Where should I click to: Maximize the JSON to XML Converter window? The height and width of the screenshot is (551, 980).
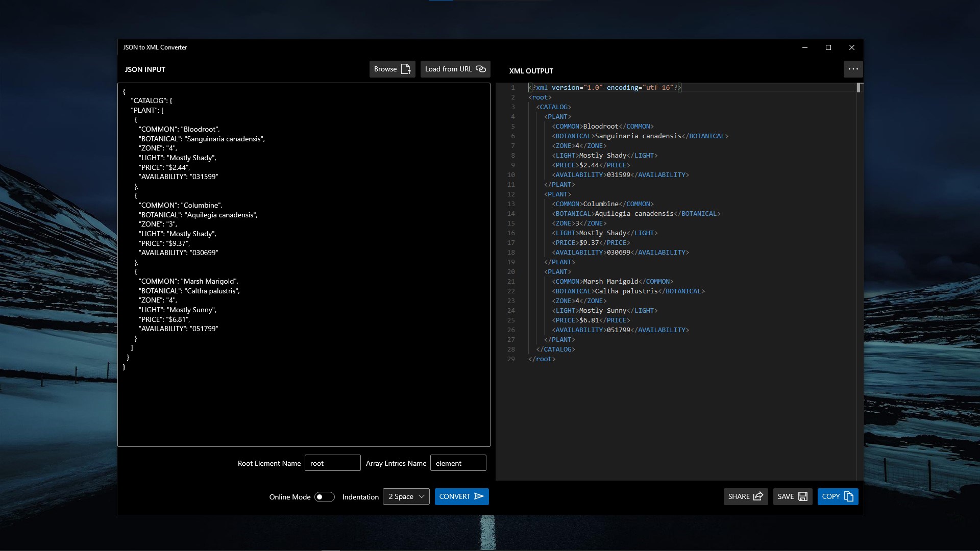828,47
